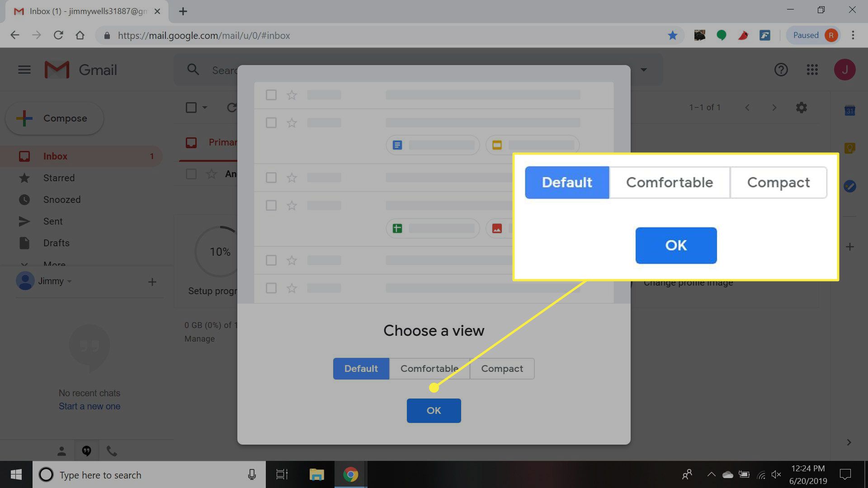868x488 pixels.
Task: Select the Comfortable view option
Action: pyautogui.click(x=429, y=368)
